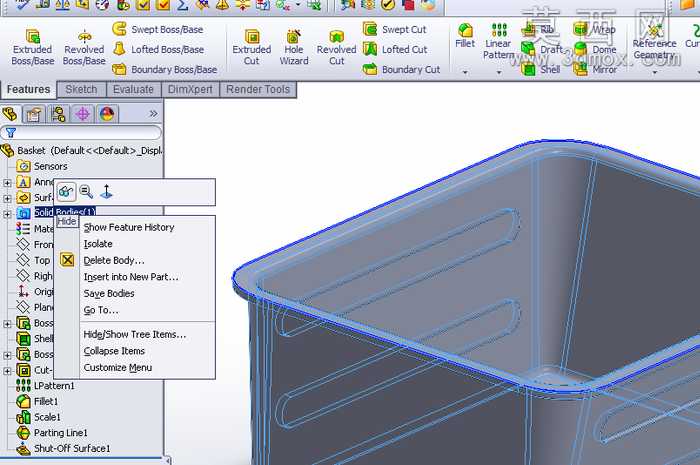Click the Rib tool
The height and width of the screenshot is (465, 700).
point(538,29)
